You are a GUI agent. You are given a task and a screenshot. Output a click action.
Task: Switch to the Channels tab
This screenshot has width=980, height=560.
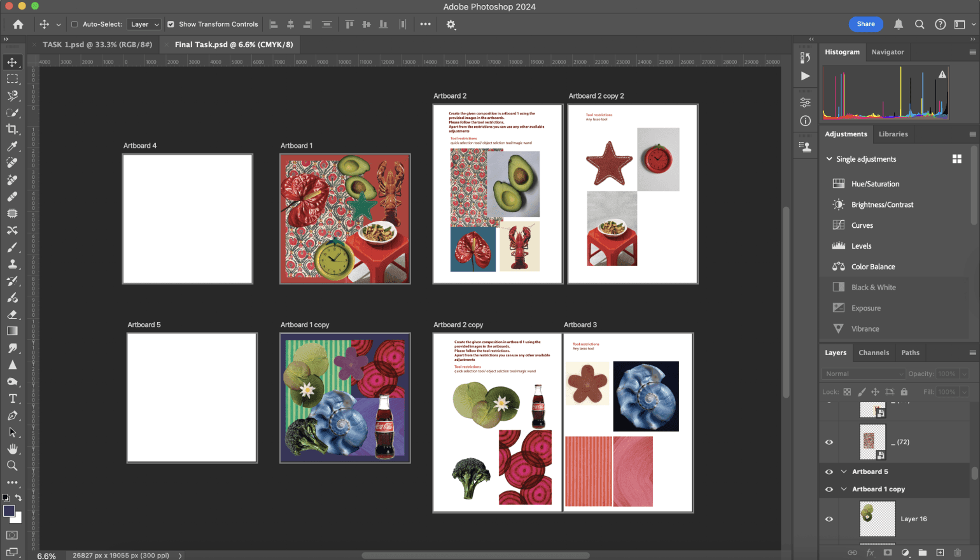click(874, 353)
